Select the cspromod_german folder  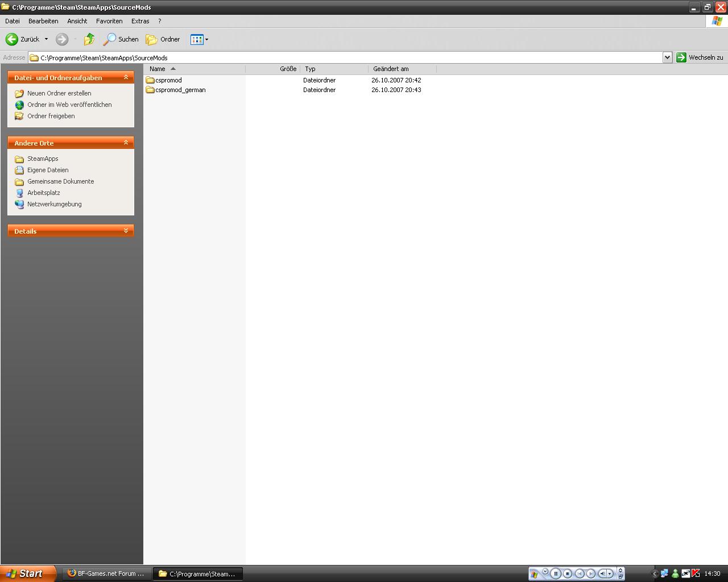coord(176,90)
